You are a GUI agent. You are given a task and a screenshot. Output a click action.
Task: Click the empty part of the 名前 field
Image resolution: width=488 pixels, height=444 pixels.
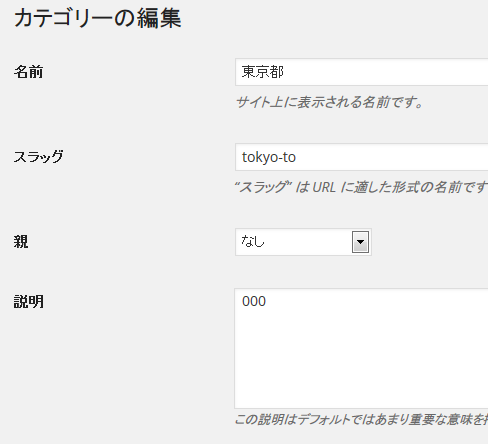pyautogui.click(x=387, y=72)
